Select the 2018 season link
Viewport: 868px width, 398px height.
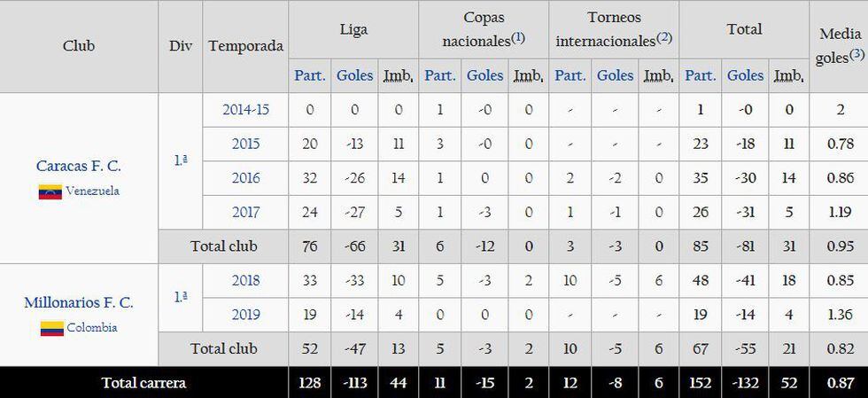245,280
